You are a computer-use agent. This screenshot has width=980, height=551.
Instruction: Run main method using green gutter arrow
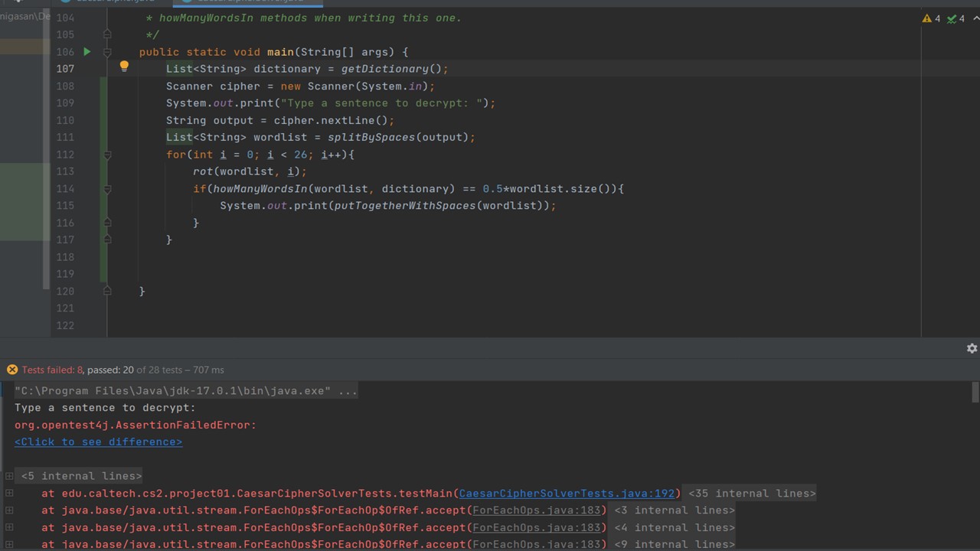pyautogui.click(x=87, y=52)
